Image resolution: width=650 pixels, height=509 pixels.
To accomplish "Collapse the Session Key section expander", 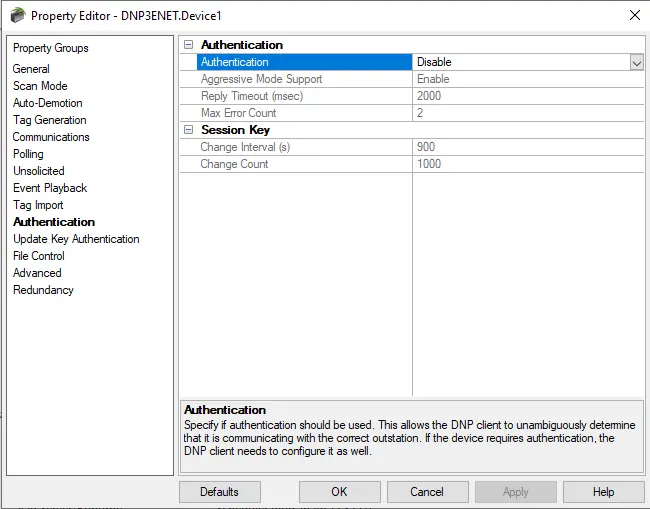I will click(x=189, y=130).
